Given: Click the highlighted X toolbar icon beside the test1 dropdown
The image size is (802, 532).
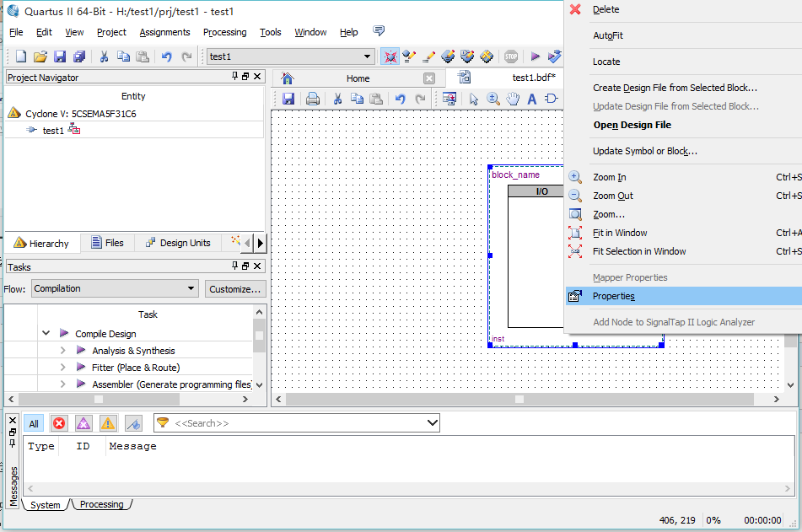Looking at the screenshot, I should tap(390, 56).
